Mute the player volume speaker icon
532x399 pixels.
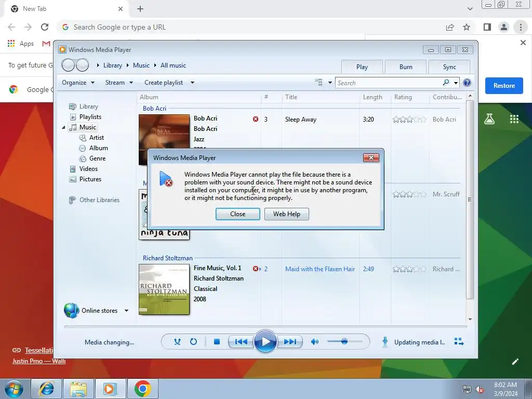[x=314, y=342]
